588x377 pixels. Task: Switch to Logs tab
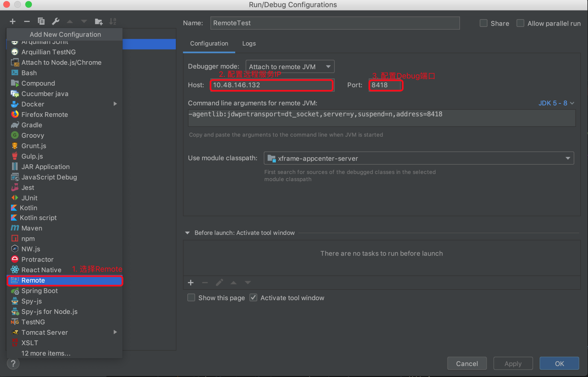249,43
